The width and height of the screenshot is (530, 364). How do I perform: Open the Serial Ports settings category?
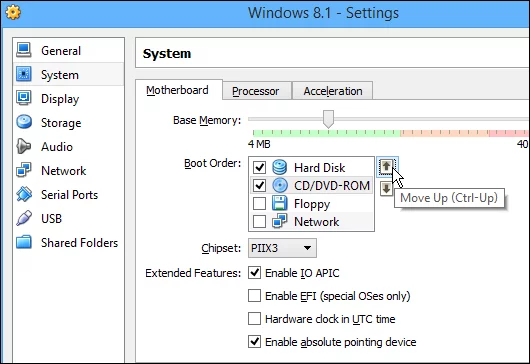coord(69,194)
